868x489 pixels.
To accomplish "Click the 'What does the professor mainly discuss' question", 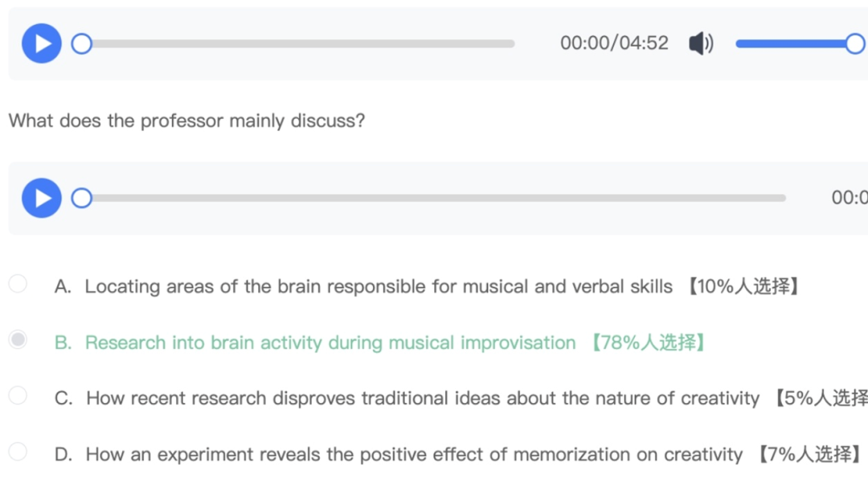I will pos(186,121).
